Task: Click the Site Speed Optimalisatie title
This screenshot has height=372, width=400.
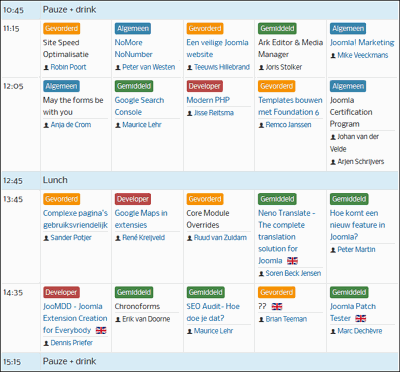Action: pos(66,48)
